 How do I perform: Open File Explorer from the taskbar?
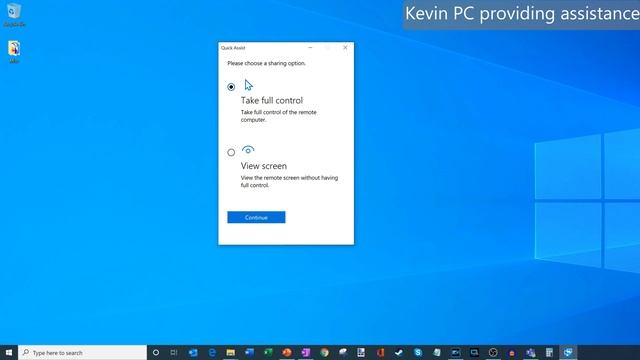[231, 352]
